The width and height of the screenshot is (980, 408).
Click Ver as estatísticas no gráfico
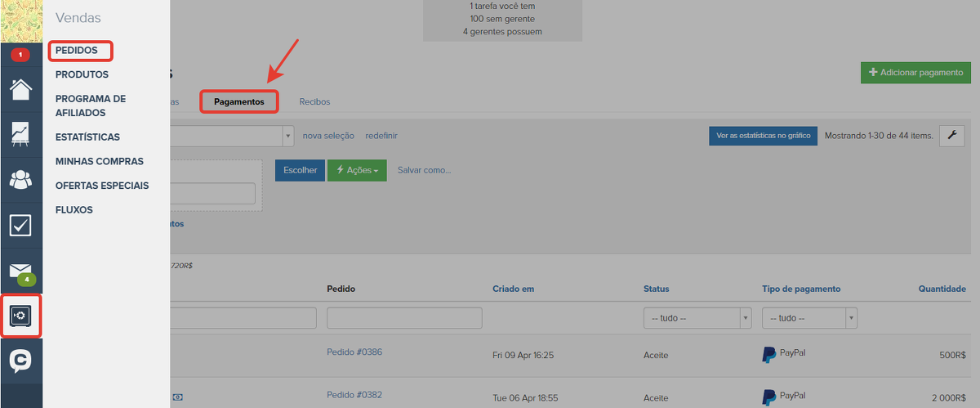pos(762,136)
